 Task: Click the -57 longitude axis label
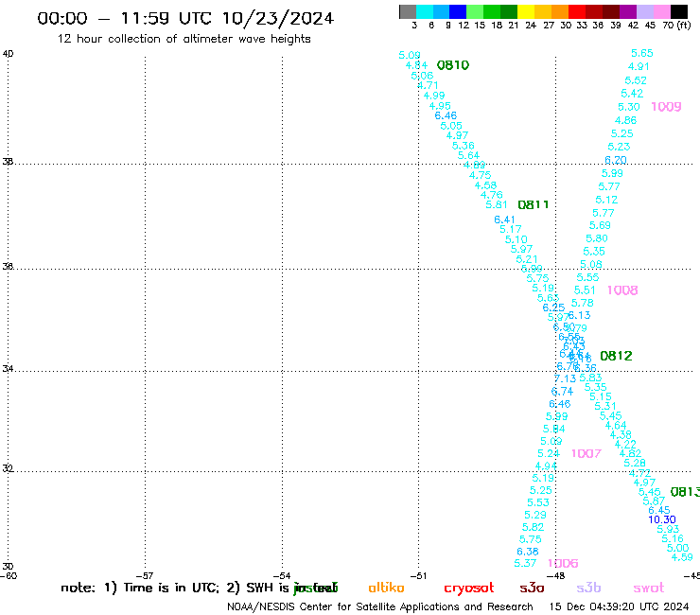(x=144, y=576)
